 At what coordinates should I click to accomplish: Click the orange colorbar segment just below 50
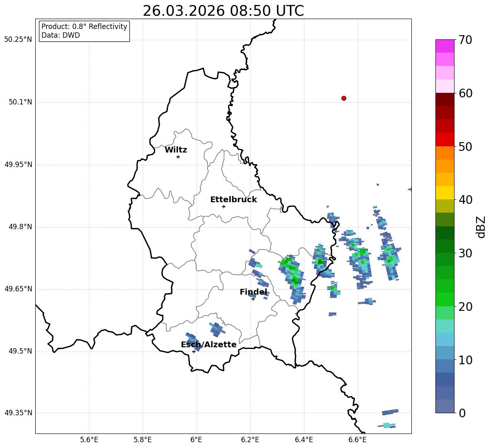pos(445,153)
